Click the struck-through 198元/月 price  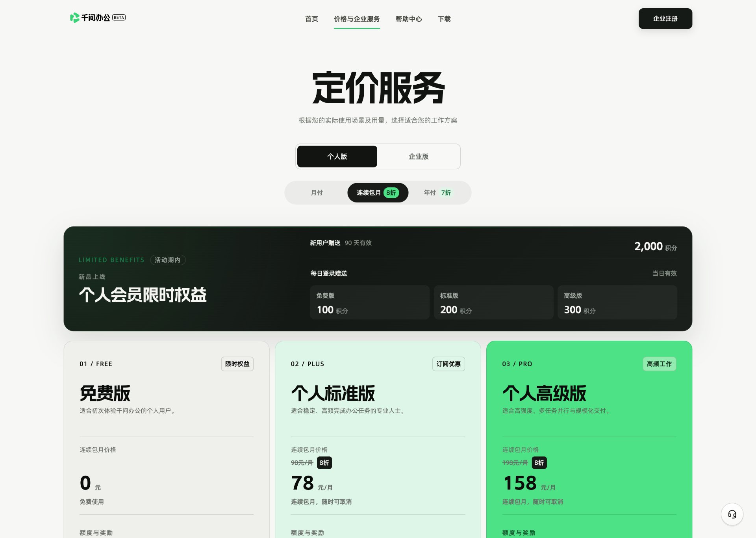[515, 463]
